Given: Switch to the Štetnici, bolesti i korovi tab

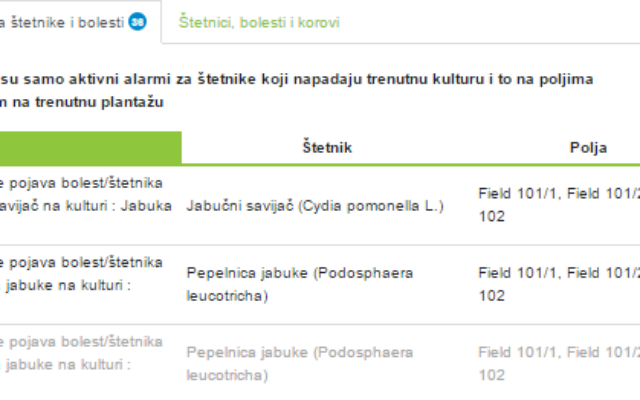Looking at the screenshot, I should tap(259, 22).
